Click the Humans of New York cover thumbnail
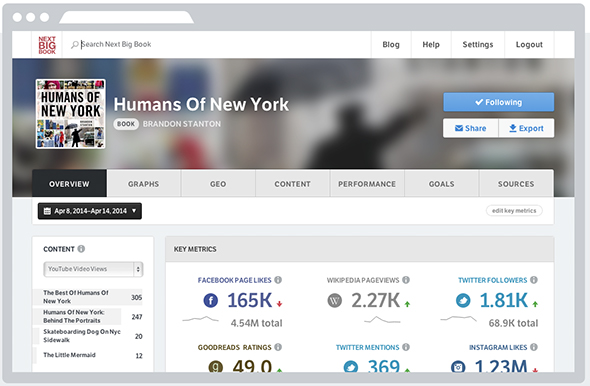Image resolution: width=590 pixels, height=386 pixels. click(70, 114)
